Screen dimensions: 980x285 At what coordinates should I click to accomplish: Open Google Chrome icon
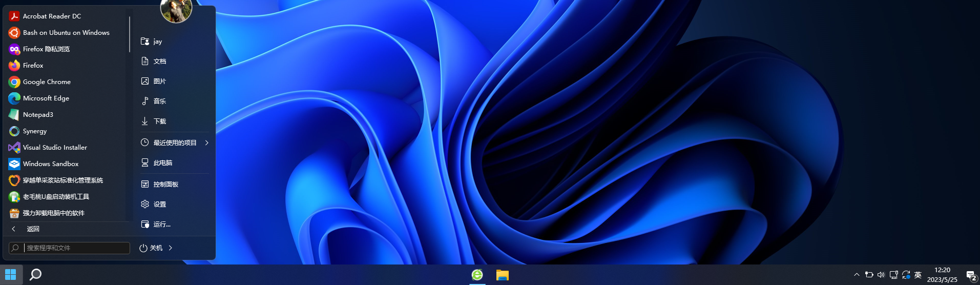pyautogui.click(x=14, y=82)
